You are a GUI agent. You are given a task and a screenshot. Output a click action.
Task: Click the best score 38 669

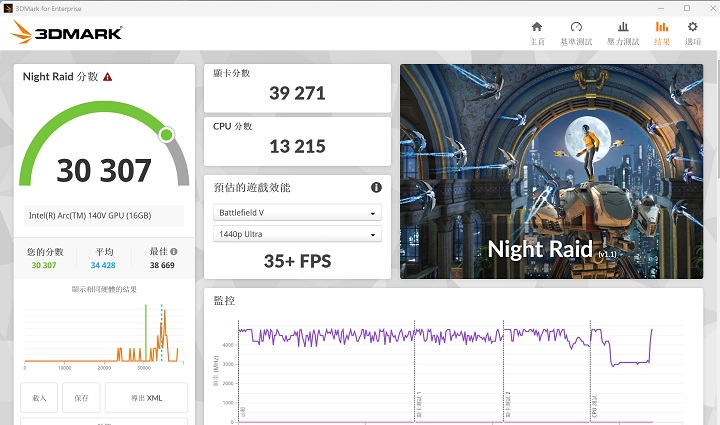pyautogui.click(x=162, y=265)
